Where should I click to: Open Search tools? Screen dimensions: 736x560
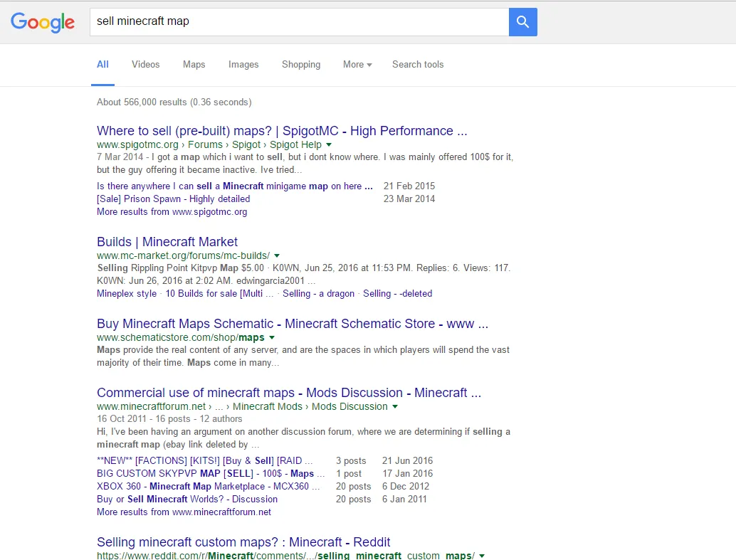pos(418,64)
